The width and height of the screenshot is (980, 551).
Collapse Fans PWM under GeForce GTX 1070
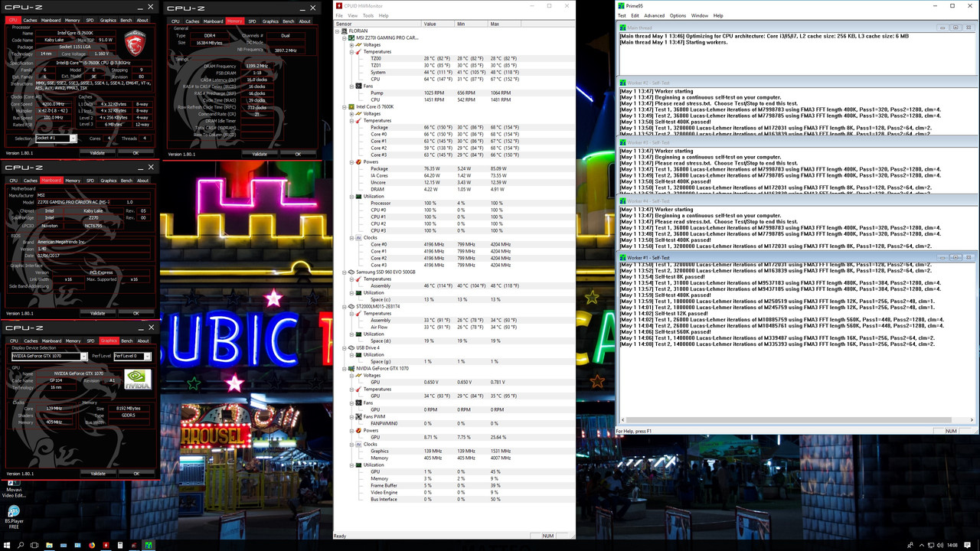[351, 416]
